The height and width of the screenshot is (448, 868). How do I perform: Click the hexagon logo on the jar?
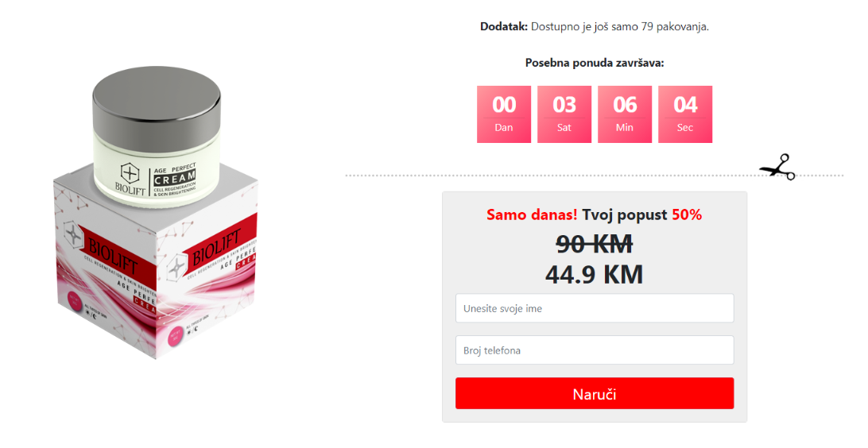[x=130, y=173]
